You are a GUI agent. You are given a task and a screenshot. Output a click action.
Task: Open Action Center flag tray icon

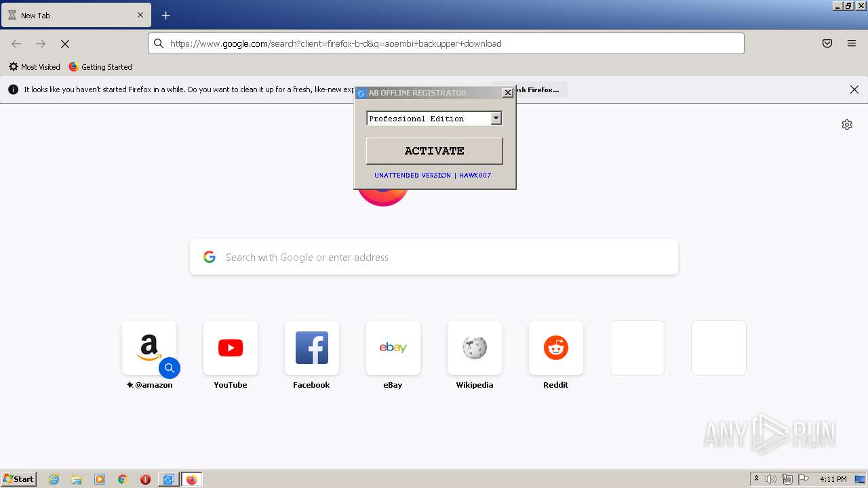(804, 479)
